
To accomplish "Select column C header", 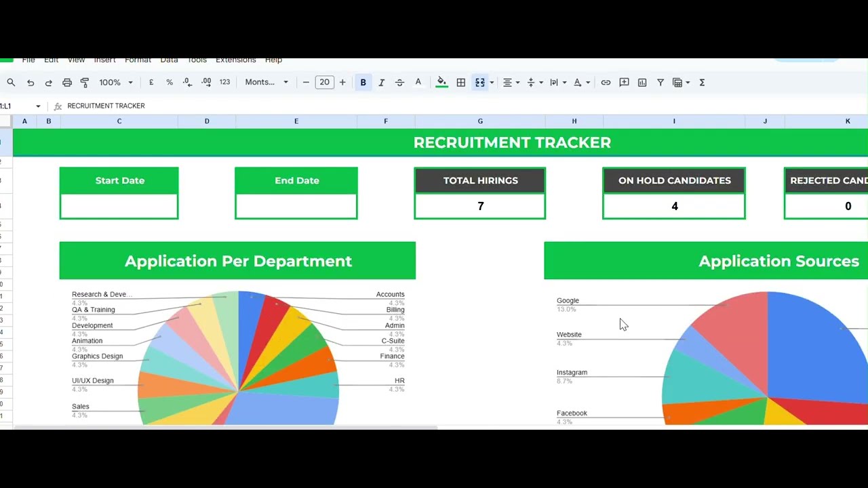I will 119,121.
